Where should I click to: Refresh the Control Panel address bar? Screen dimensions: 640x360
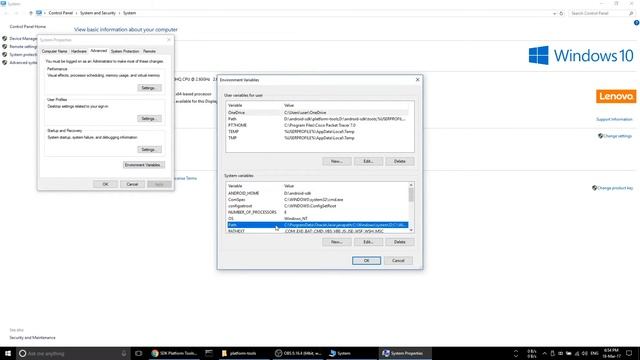[561, 13]
